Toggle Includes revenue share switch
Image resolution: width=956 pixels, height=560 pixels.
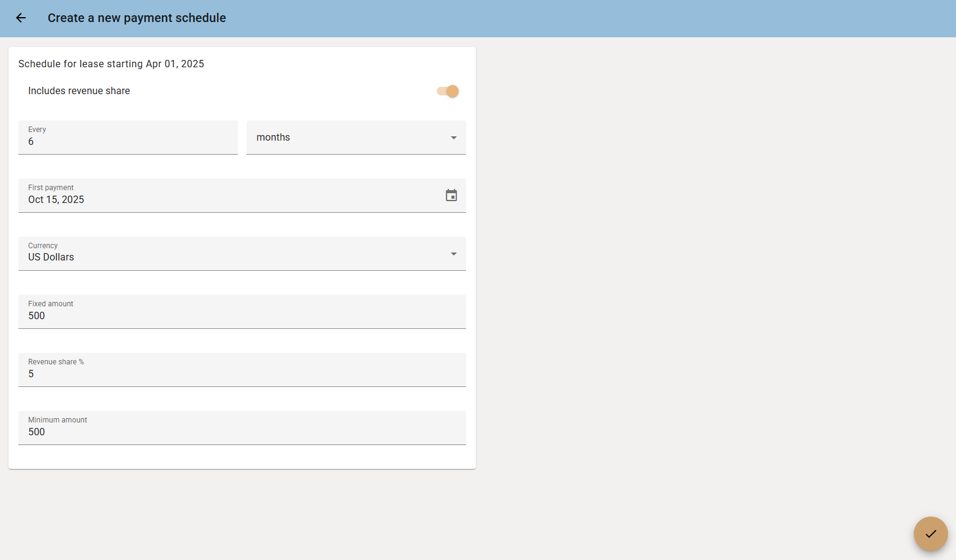(448, 91)
